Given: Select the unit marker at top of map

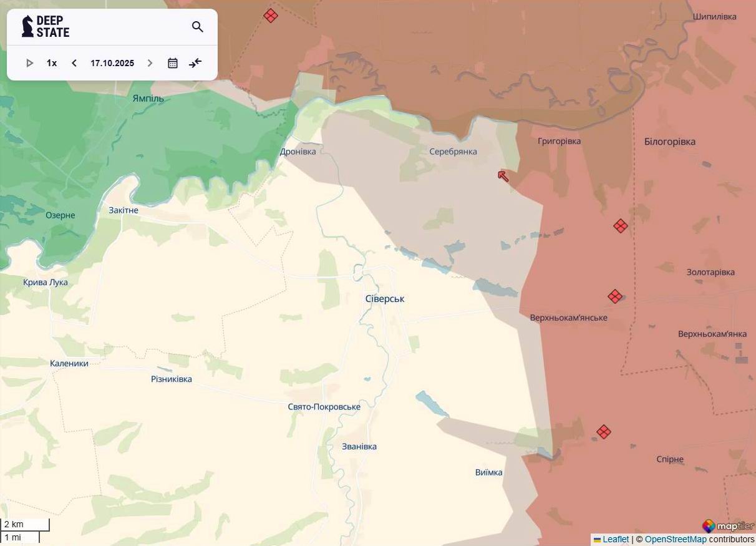Looking at the screenshot, I should pyautogui.click(x=271, y=16).
